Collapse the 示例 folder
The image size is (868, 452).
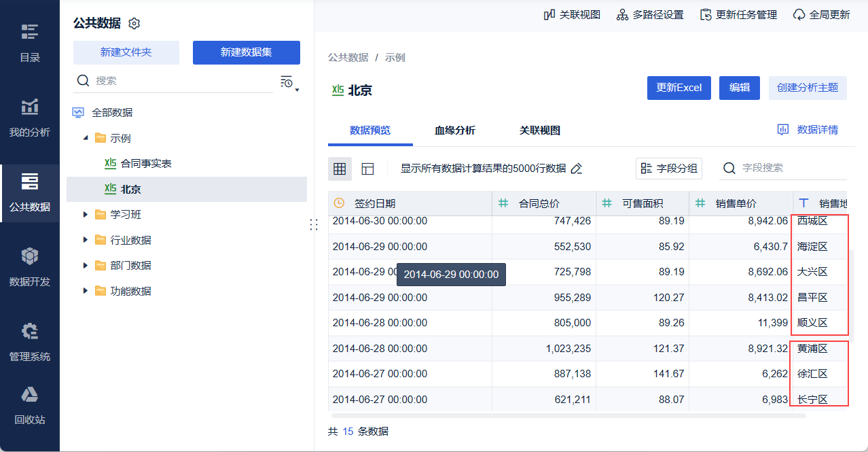coord(86,138)
